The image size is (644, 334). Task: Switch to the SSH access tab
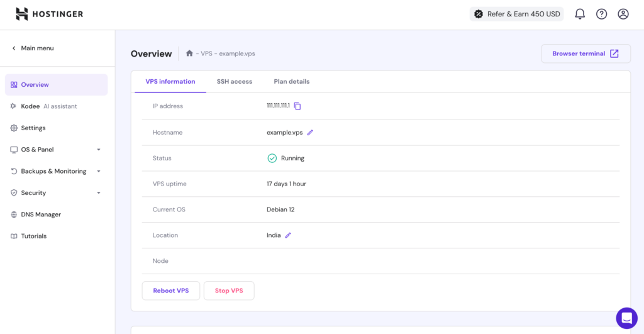pyautogui.click(x=235, y=82)
